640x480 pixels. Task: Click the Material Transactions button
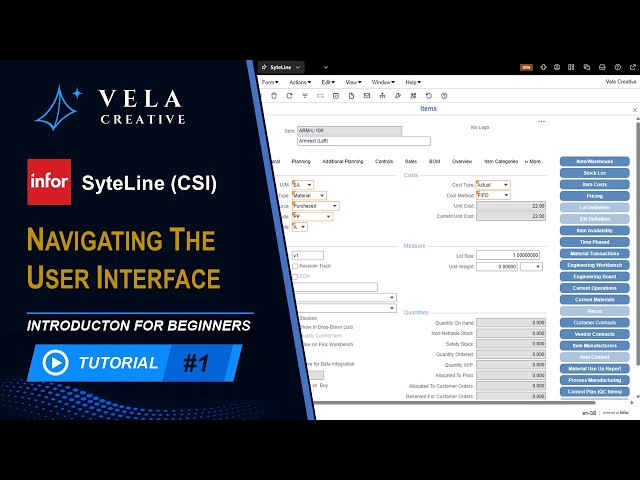[595, 253]
